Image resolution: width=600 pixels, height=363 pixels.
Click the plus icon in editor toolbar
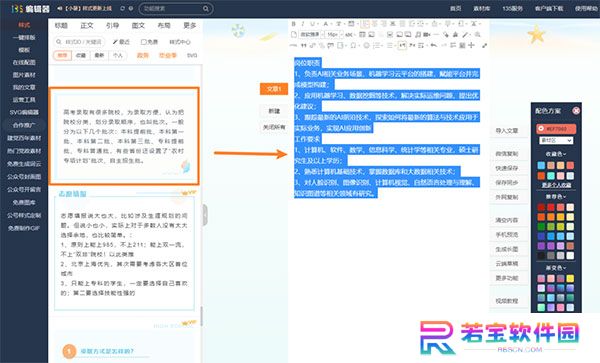pyautogui.click(x=471, y=46)
